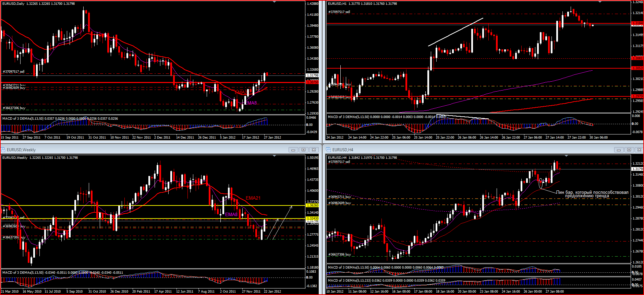
Task: Click the 27 Jan 2012 date on Daily time axis
Action: 272,138
